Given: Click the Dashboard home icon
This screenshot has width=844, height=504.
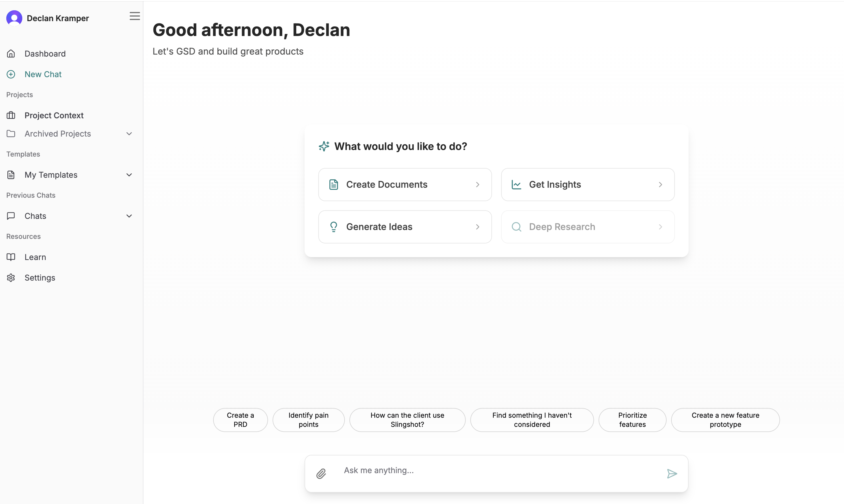Looking at the screenshot, I should click(11, 54).
